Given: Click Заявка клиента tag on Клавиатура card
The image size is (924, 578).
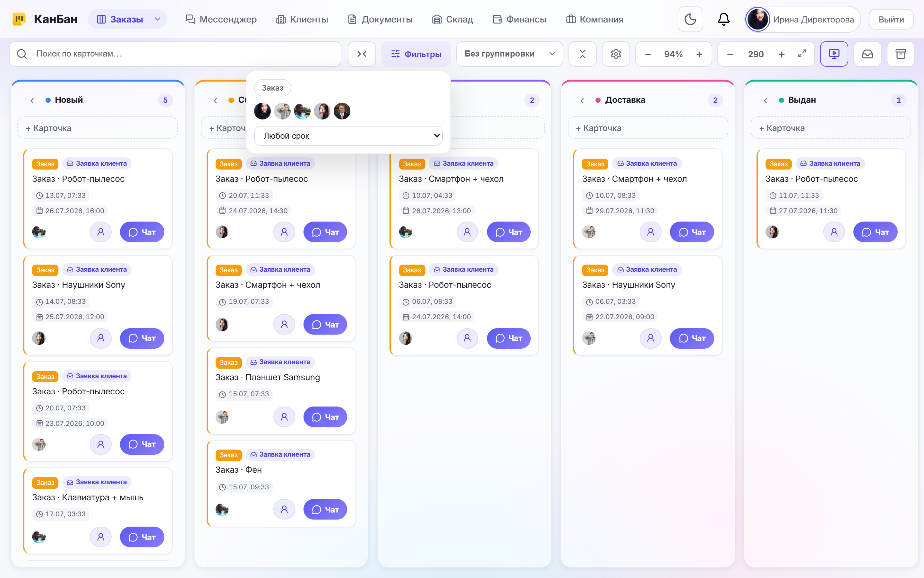Looking at the screenshot, I should (x=97, y=482).
